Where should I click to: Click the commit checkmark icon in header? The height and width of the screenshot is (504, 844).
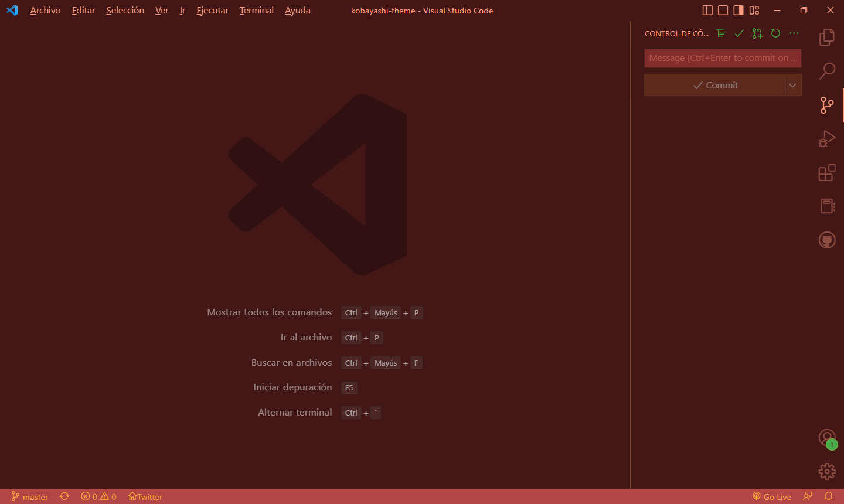(x=739, y=33)
